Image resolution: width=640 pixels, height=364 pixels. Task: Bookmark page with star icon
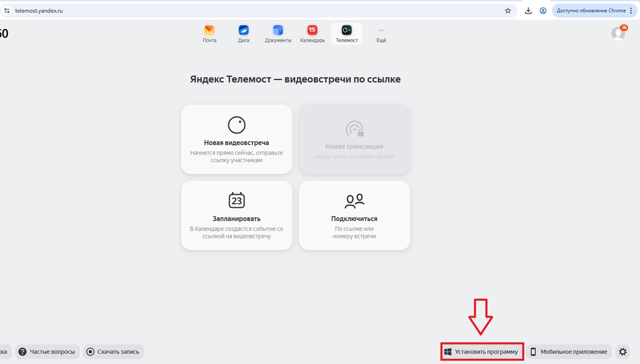[x=508, y=11]
